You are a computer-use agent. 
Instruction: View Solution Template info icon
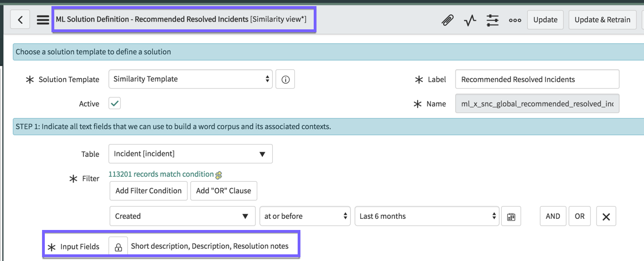[285, 79]
